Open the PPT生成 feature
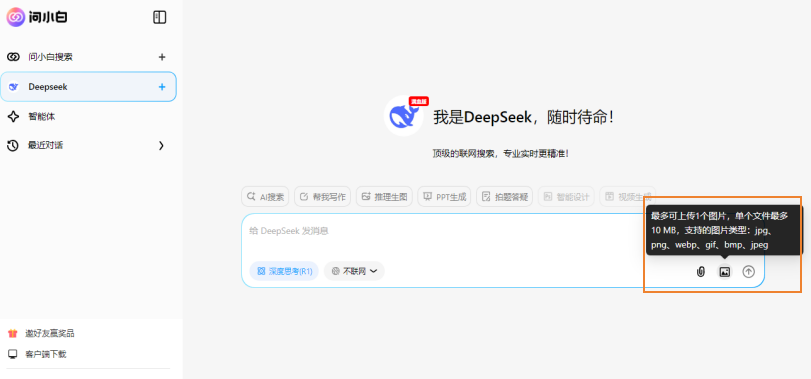This screenshot has height=379, width=811. pyautogui.click(x=444, y=196)
